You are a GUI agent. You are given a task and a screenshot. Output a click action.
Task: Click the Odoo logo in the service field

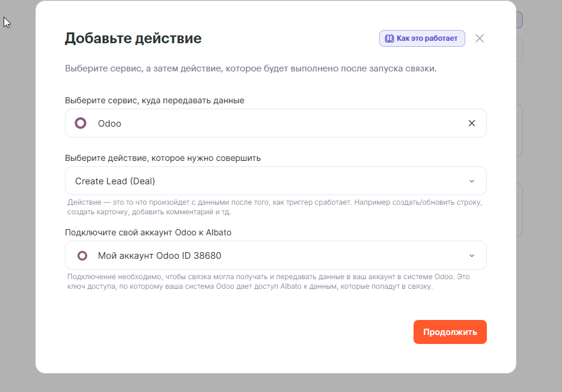[x=81, y=123]
